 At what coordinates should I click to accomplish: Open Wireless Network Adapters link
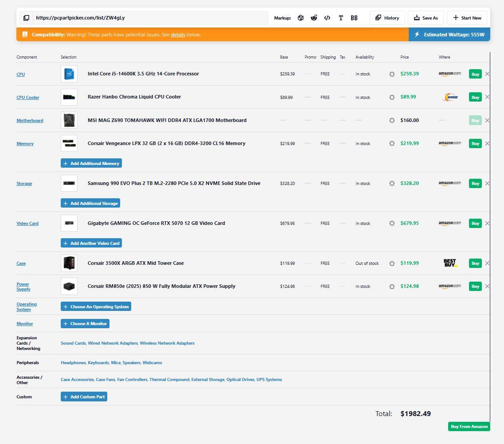(167, 343)
